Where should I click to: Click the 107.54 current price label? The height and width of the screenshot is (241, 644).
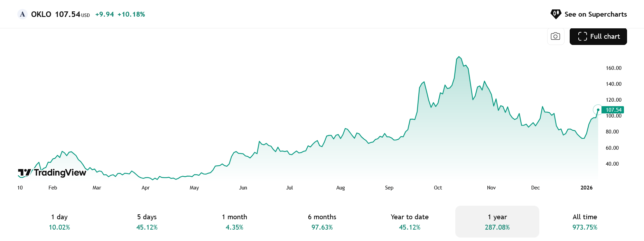pos(613,110)
